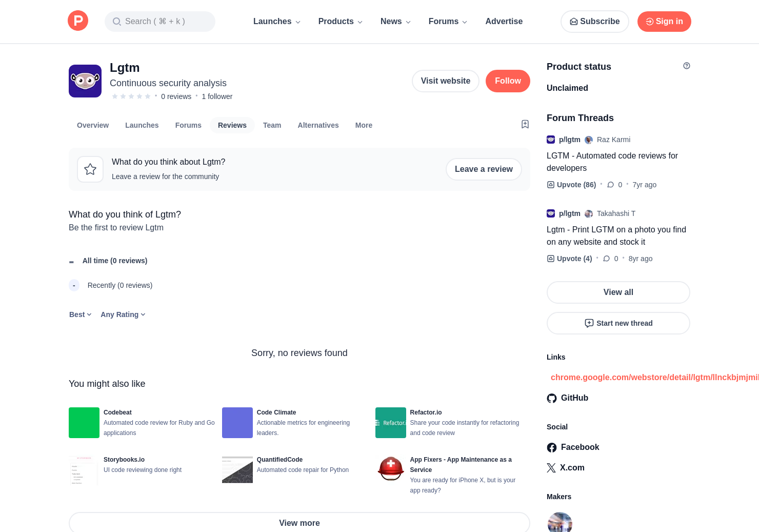
Task: Open the Product status help icon
Action: (x=686, y=66)
